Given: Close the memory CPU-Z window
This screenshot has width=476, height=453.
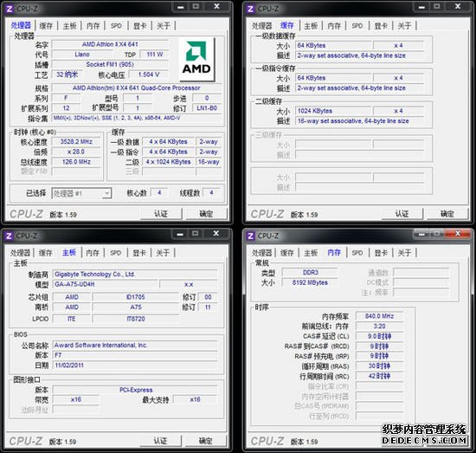Looking at the screenshot, I should [x=458, y=234].
